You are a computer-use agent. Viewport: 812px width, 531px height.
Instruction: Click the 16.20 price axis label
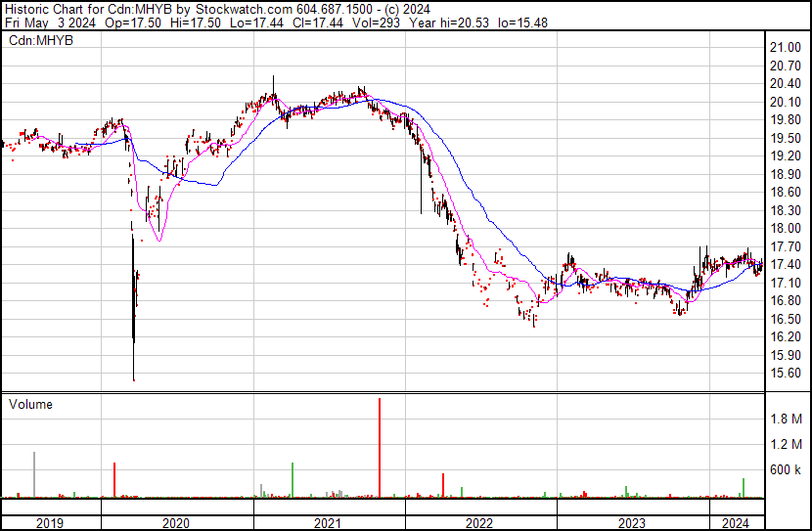click(785, 337)
